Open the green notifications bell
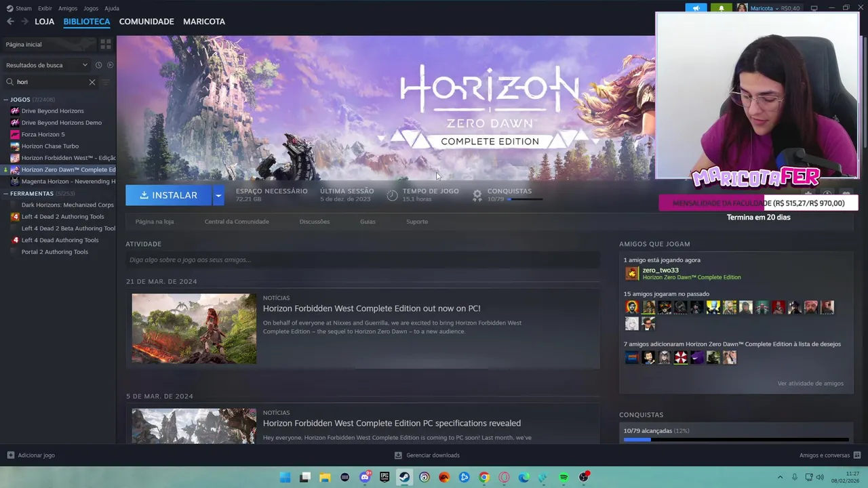The width and height of the screenshot is (868, 488). [721, 8]
